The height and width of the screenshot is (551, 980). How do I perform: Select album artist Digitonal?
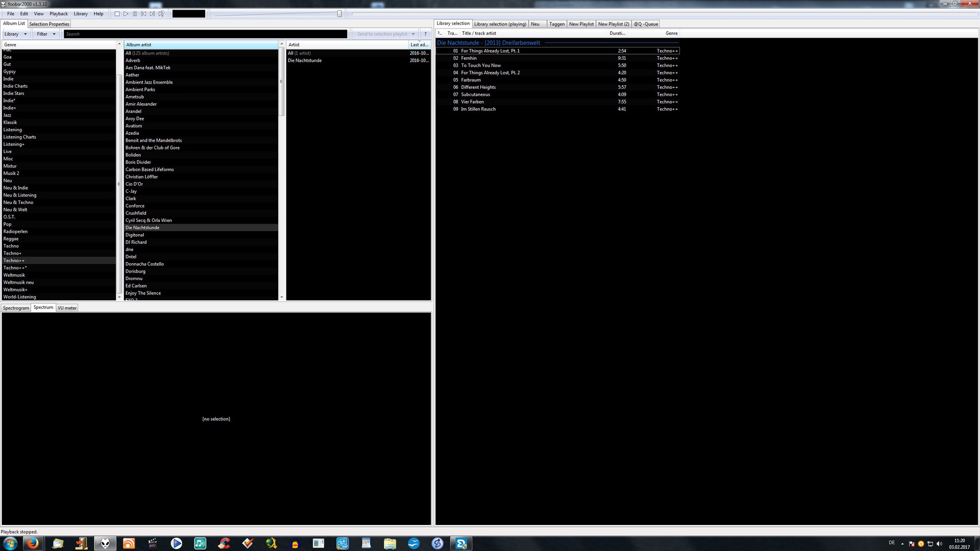(135, 235)
